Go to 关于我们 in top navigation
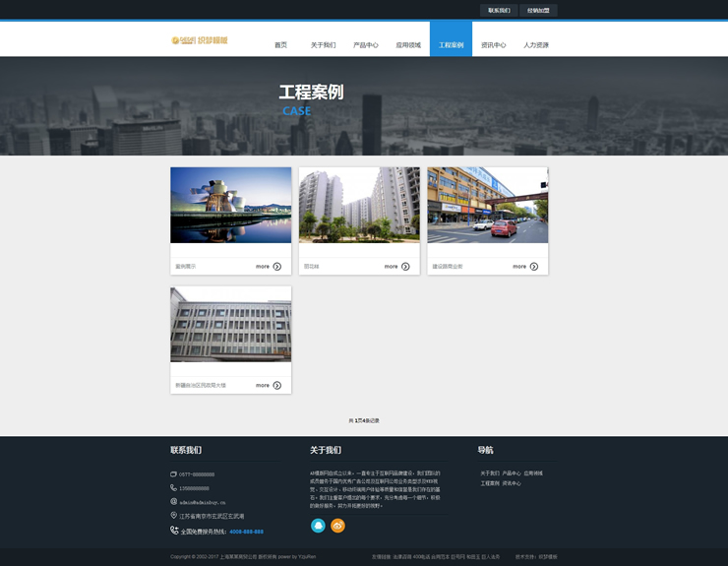This screenshot has height=566, width=728. 323,45
